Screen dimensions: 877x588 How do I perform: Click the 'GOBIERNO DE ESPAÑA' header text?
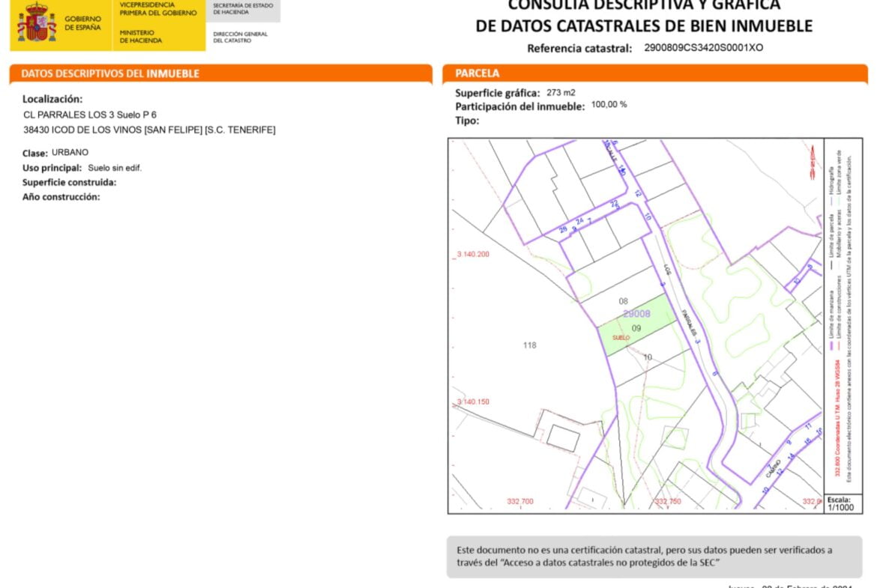click(x=82, y=23)
